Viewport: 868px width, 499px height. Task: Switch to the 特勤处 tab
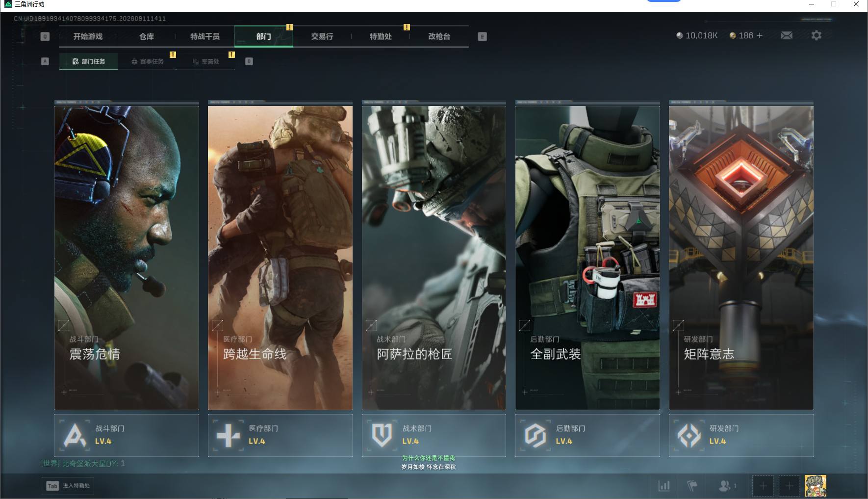pyautogui.click(x=381, y=36)
